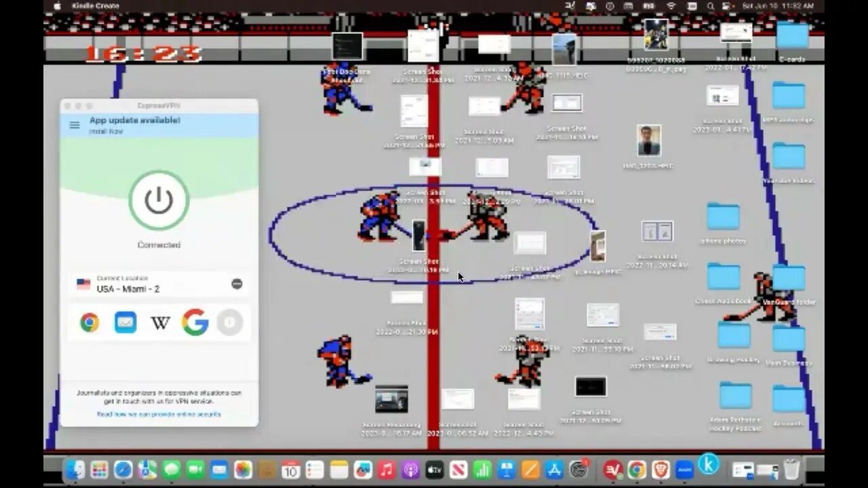Open Podcasts from the Dock
This screenshot has width=868, height=488.
coord(411,470)
